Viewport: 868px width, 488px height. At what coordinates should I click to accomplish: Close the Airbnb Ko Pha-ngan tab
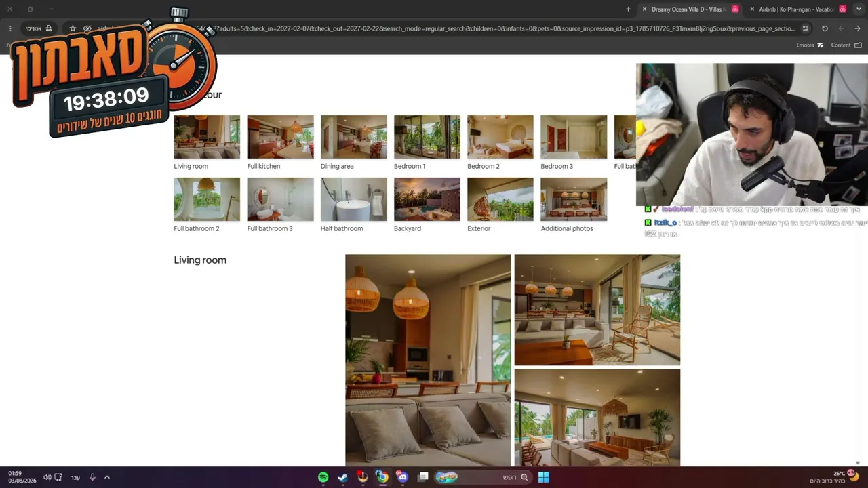tap(752, 9)
